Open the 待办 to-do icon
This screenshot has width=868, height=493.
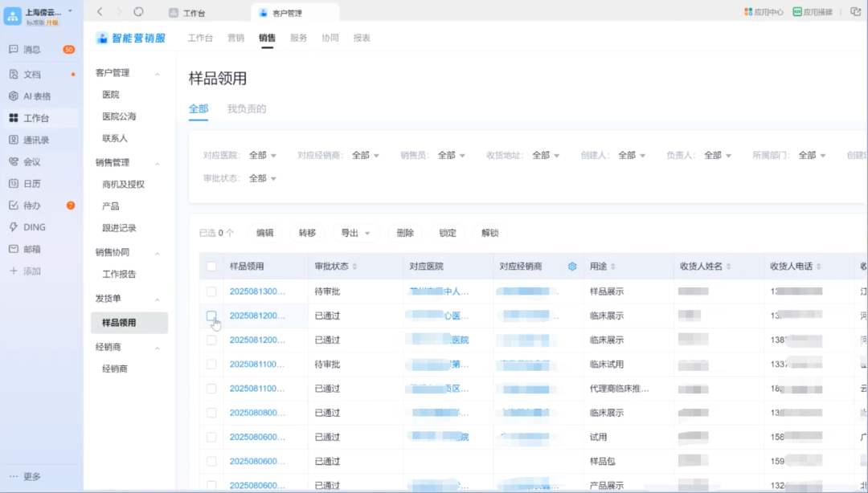pos(14,206)
